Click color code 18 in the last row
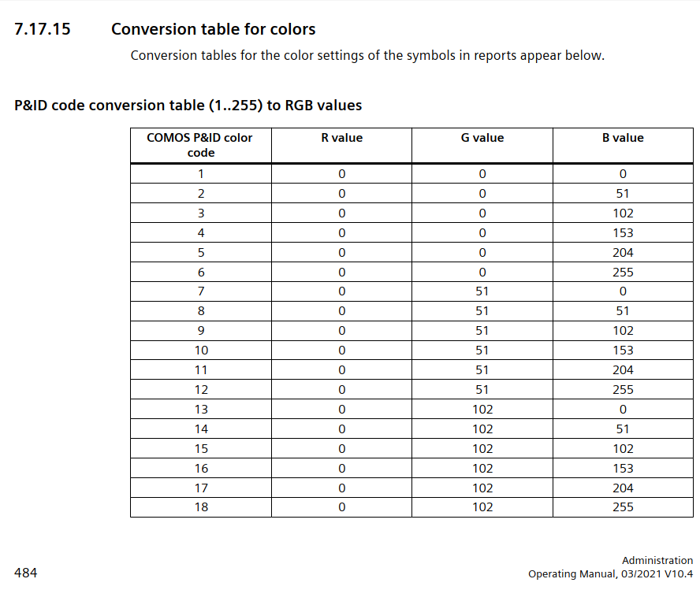The image size is (700, 590). (201, 507)
